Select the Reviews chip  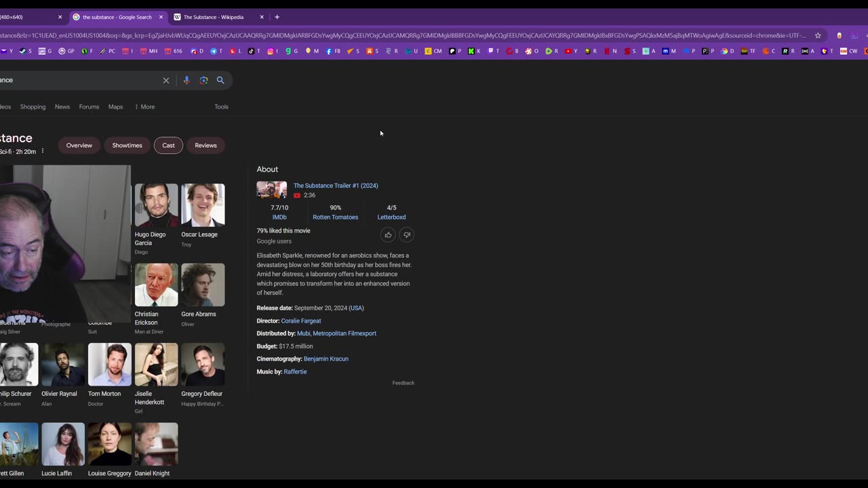(205, 145)
